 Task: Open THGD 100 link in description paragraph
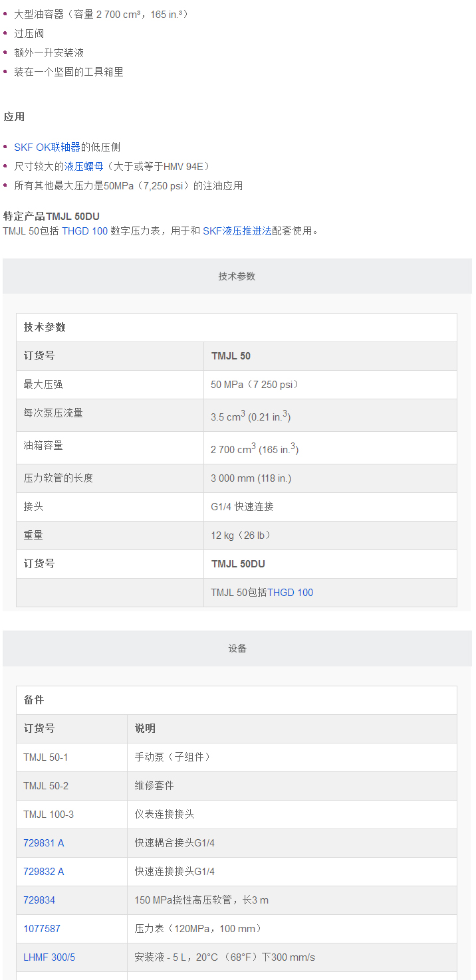click(84, 231)
